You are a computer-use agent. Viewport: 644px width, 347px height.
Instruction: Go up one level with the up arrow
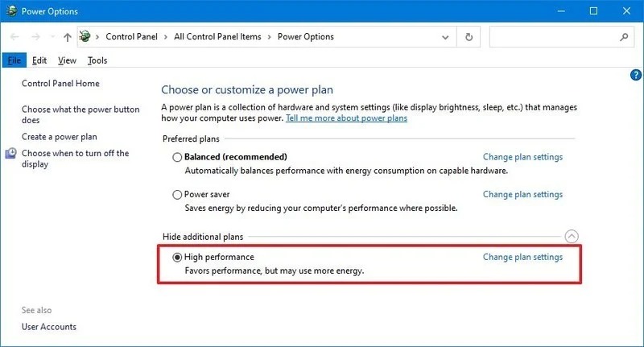[68, 37]
